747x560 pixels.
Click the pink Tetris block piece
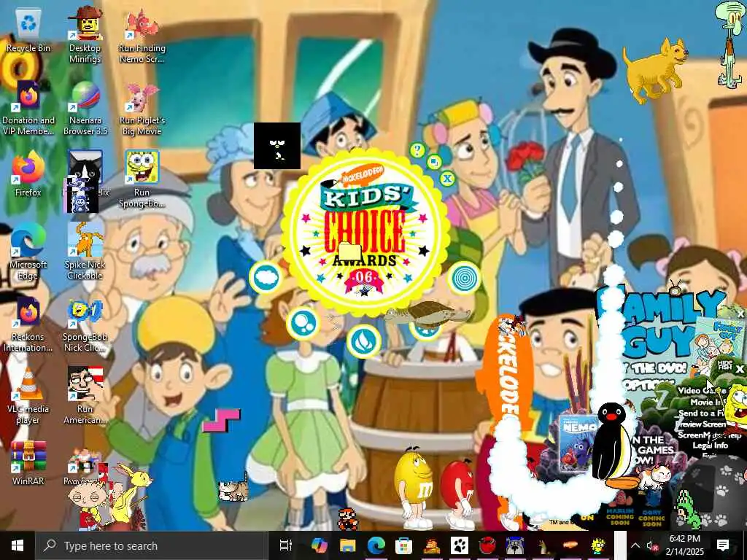click(221, 421)
